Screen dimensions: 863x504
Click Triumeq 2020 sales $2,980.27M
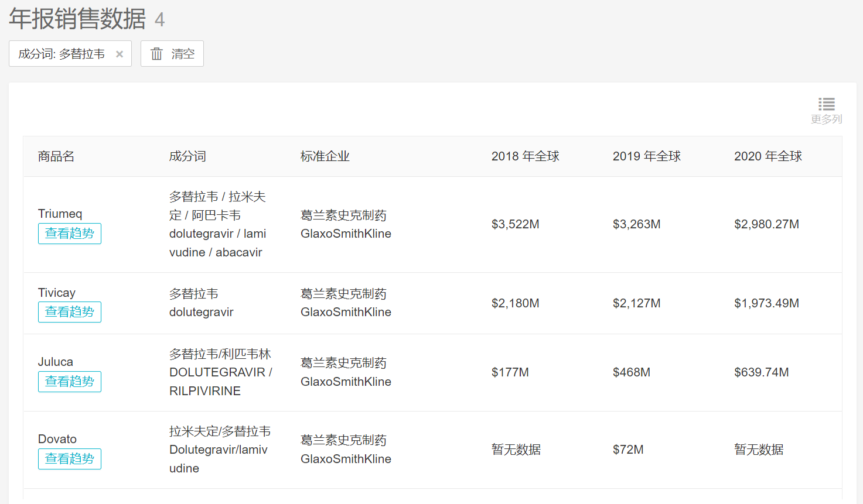[x=767, y=224]
